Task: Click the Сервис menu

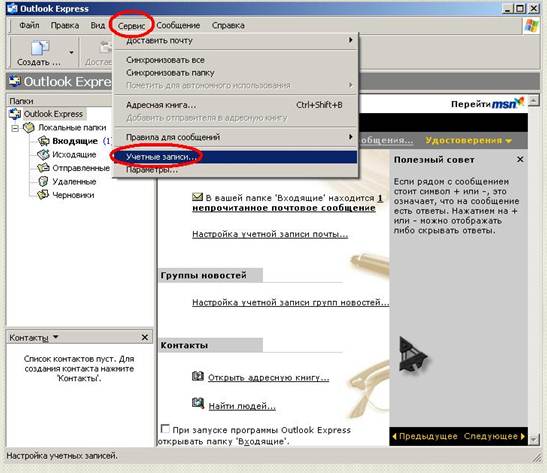Action: pos(132,25)
